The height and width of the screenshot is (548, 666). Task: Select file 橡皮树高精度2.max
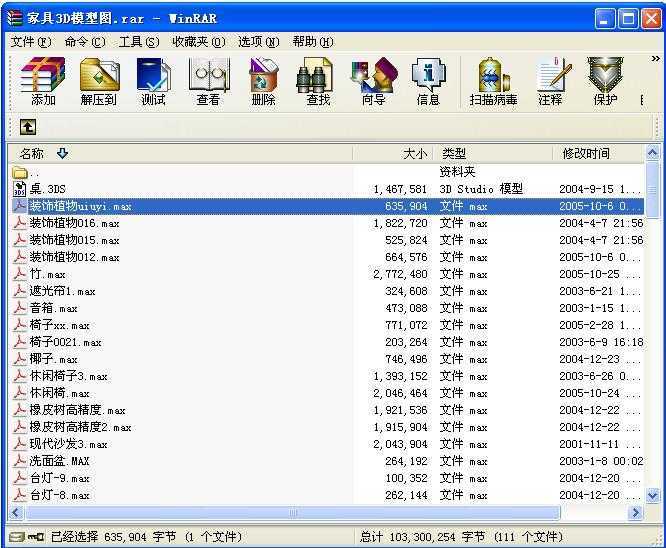coord(80,427)
